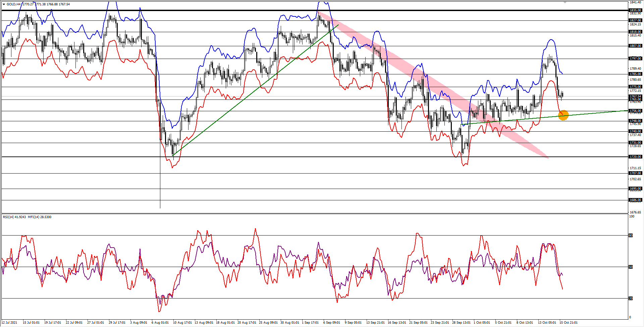Click the RSI level 20 label
The width and height of the screenshot is (644, 327).
pos(631,299)
